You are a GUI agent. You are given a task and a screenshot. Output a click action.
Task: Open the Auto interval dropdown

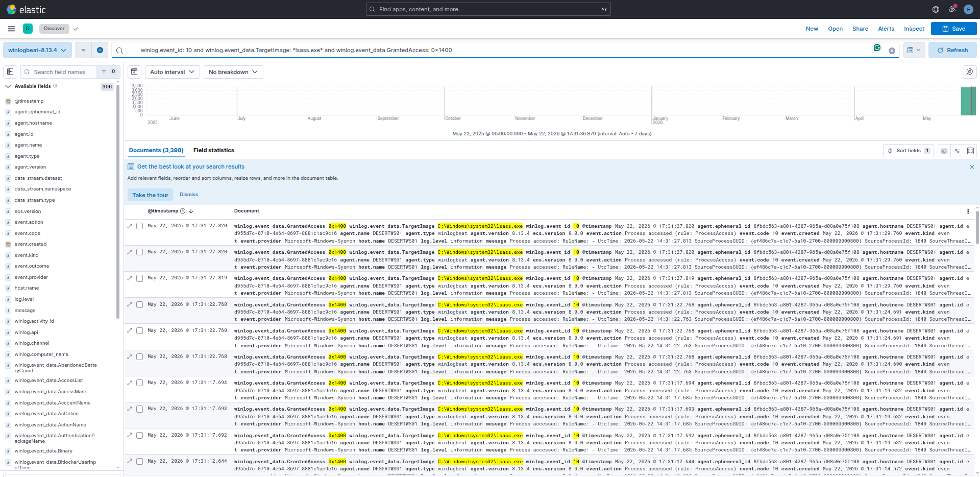click(172, 72)
